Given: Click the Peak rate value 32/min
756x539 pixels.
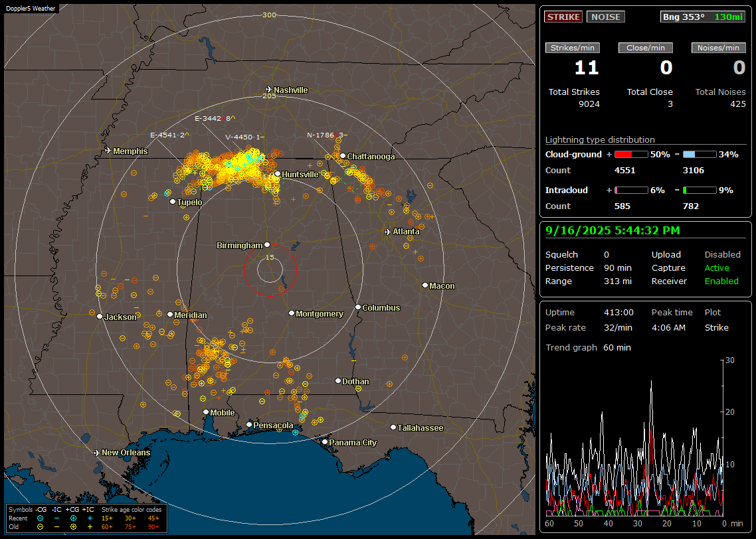Looking at the screenshot, I should pos(619,327).
